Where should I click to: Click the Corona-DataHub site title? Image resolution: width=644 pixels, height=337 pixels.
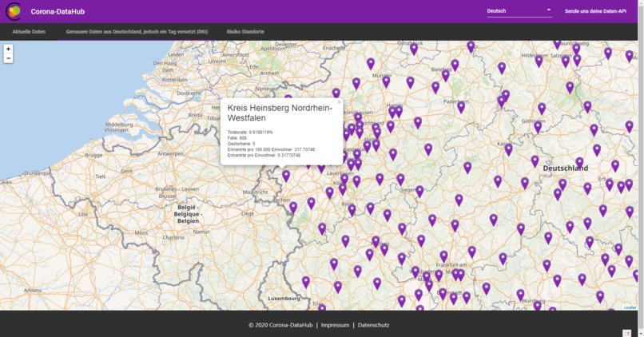coord(58,11)
